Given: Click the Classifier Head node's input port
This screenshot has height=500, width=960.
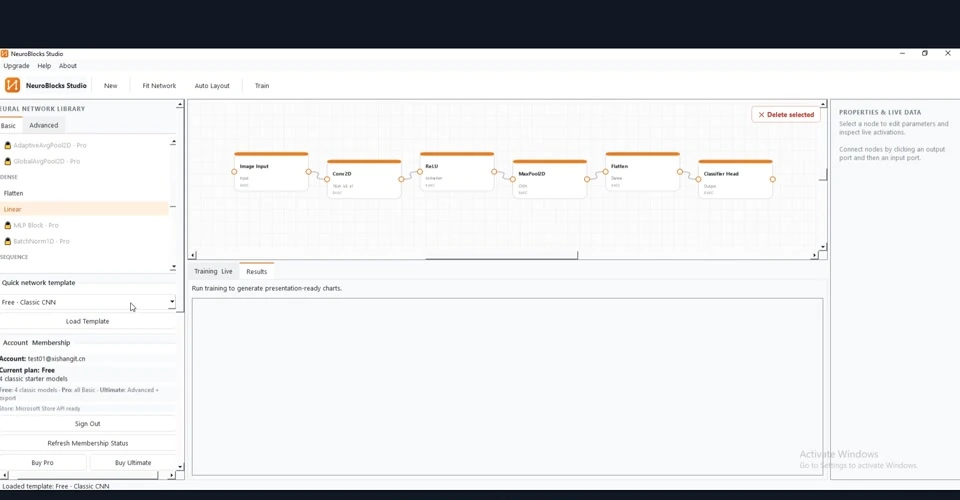Looking at the screenshot, I should click(699, 179).
